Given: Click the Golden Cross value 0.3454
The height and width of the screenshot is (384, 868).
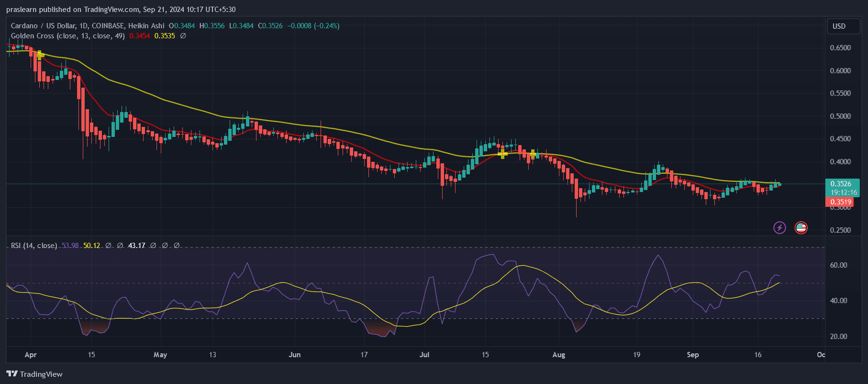Looking at the screenshot, I should [140, 36].
